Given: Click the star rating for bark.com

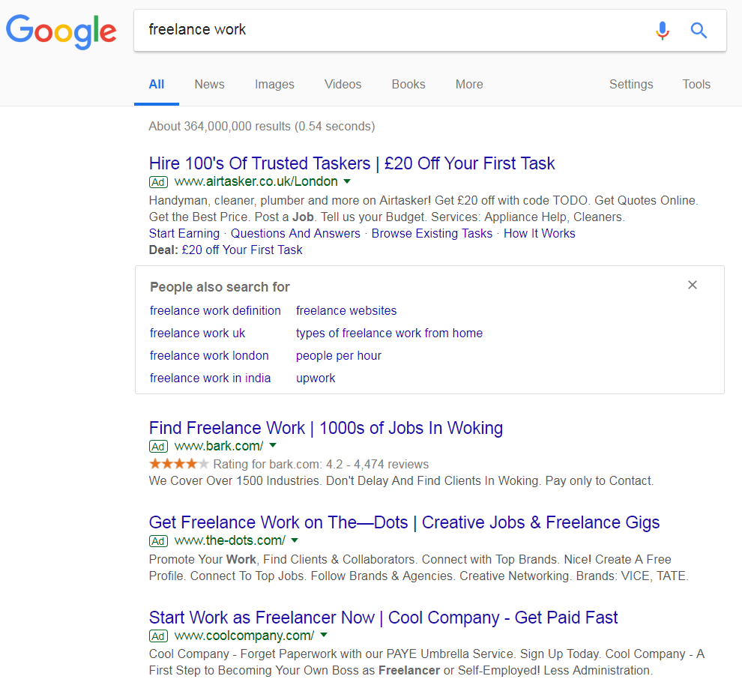Looking at the screenshot, I should (178, 464).
